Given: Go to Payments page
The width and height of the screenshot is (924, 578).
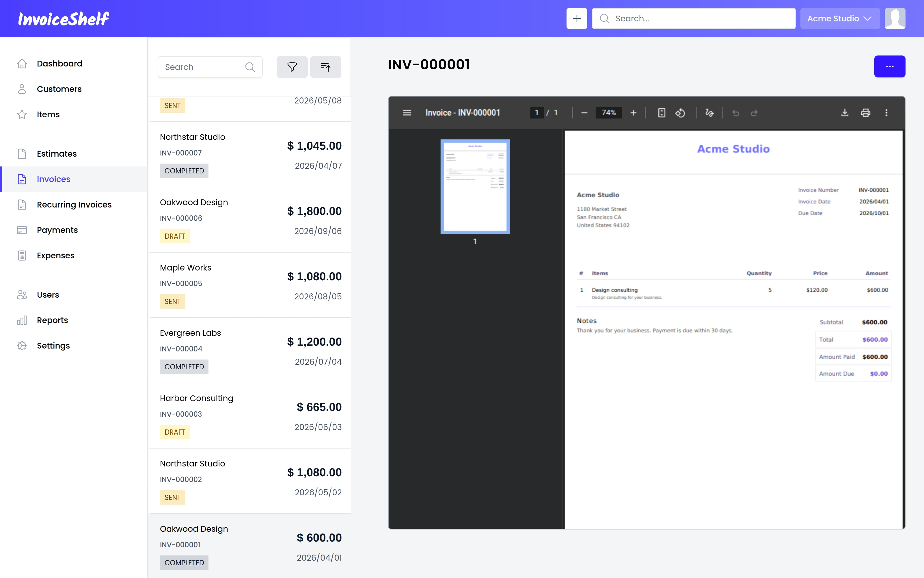Looking at the screenshot, I should [x=74, y=230].
